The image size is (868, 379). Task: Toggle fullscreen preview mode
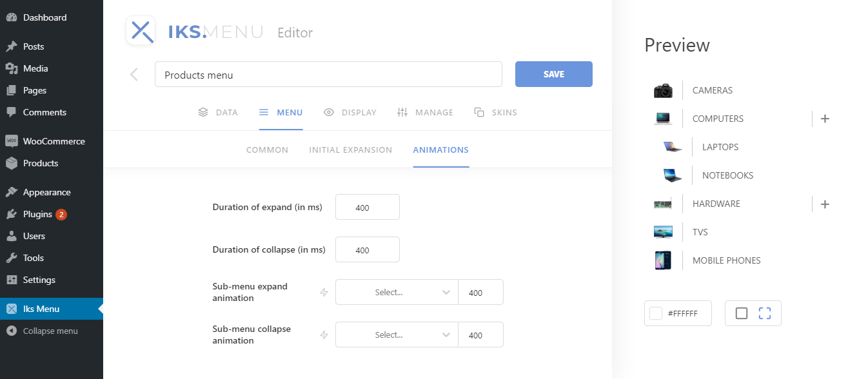tap(765, 313)
